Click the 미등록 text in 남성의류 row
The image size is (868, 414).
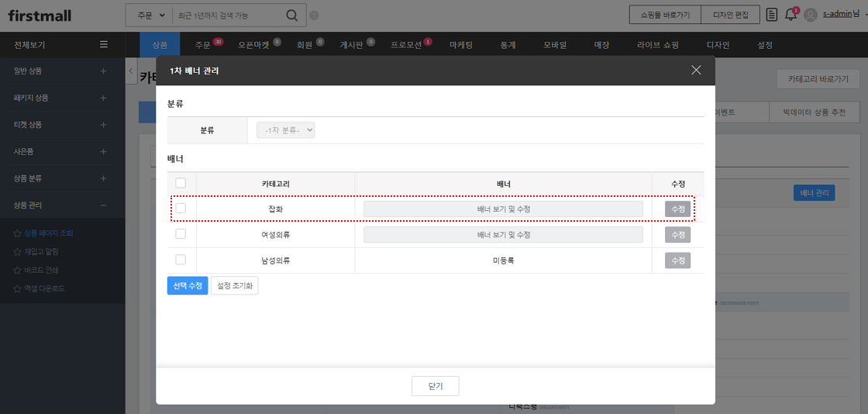point(503,260)
